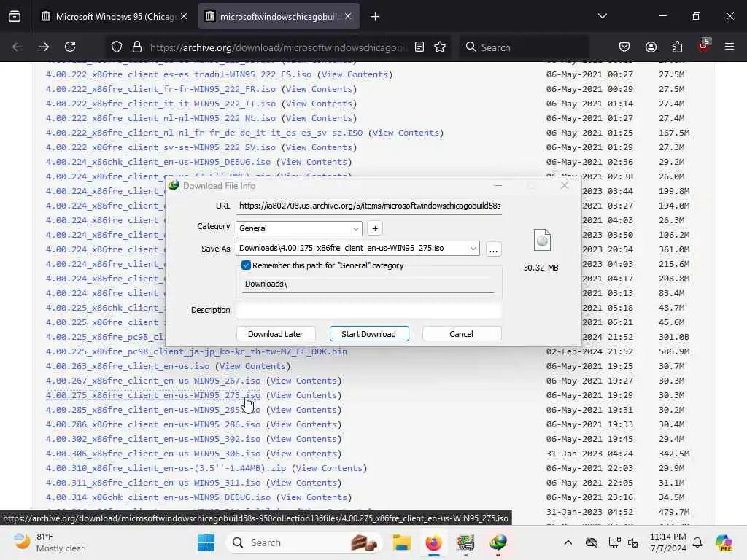Click the Download Later button
The width and height of the screenshot is (747, 560).
275,334
